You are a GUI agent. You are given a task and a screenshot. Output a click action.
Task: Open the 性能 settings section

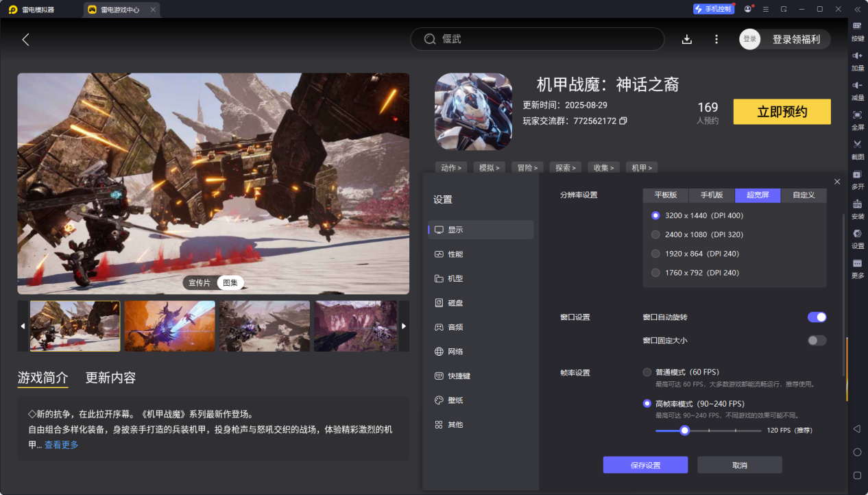click(x=481, y=254)
